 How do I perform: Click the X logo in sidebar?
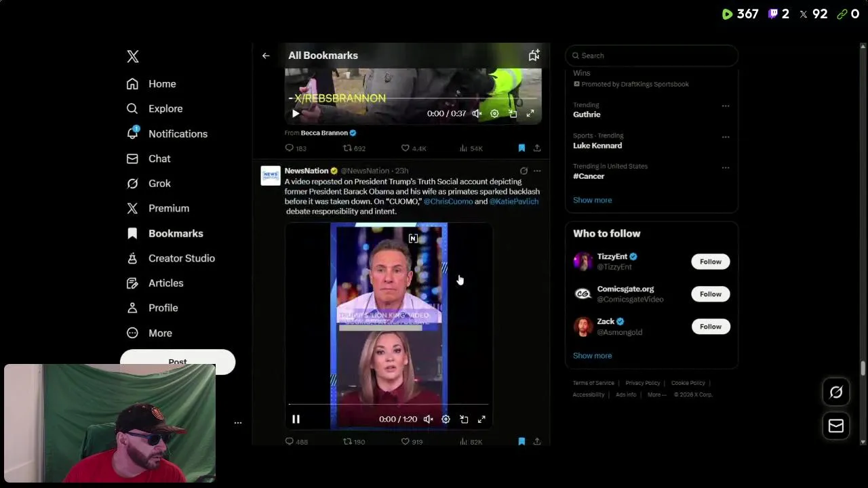[x=133, y=56]
